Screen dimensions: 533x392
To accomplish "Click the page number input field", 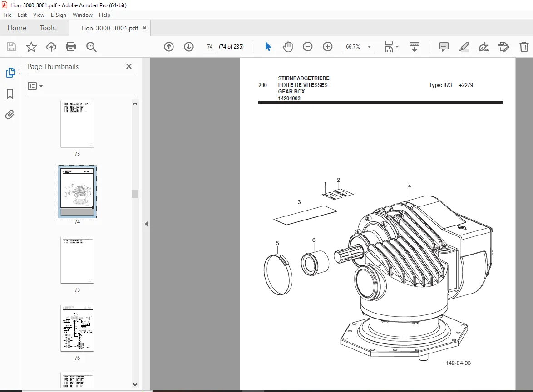I will tap(210, 47).
